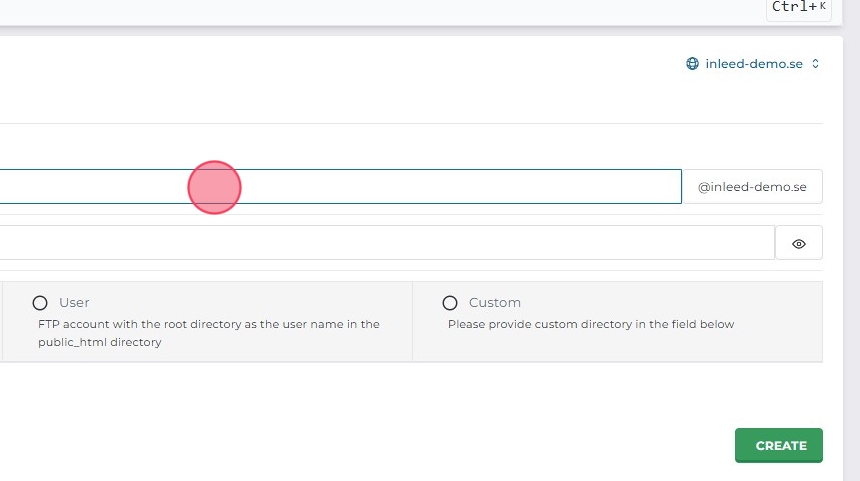Click the "User" option label text
860x481 pixels.
(74, 303)
